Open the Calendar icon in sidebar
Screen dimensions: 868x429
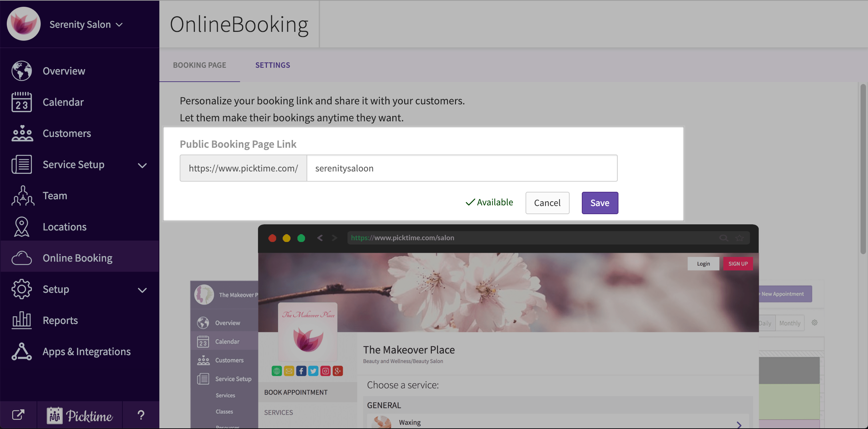(22, 102)
